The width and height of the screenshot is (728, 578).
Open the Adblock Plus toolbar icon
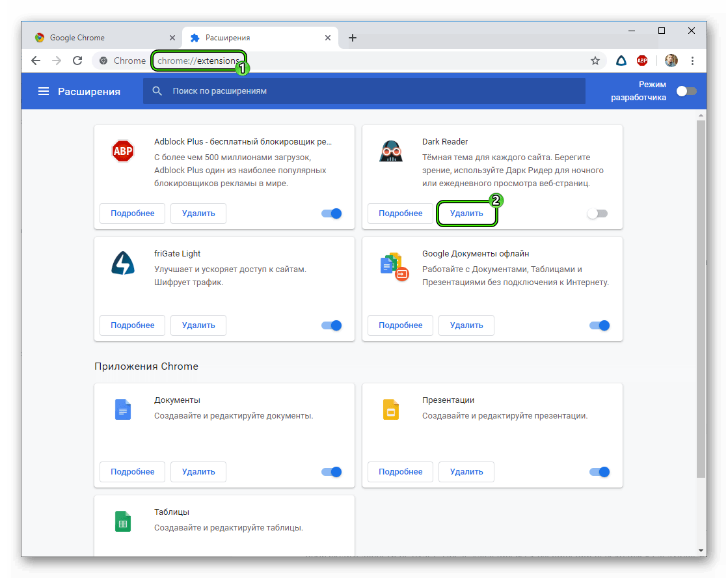pos(642,61)
